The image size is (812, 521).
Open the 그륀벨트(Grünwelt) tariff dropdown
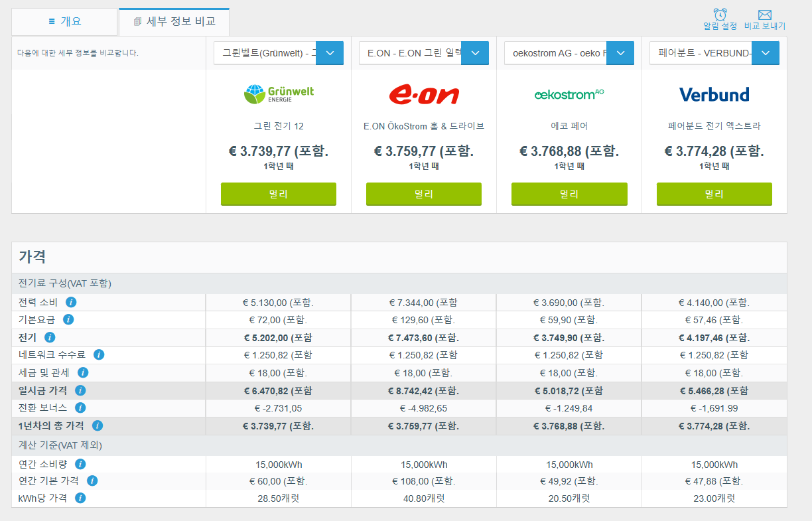[279, 53]
